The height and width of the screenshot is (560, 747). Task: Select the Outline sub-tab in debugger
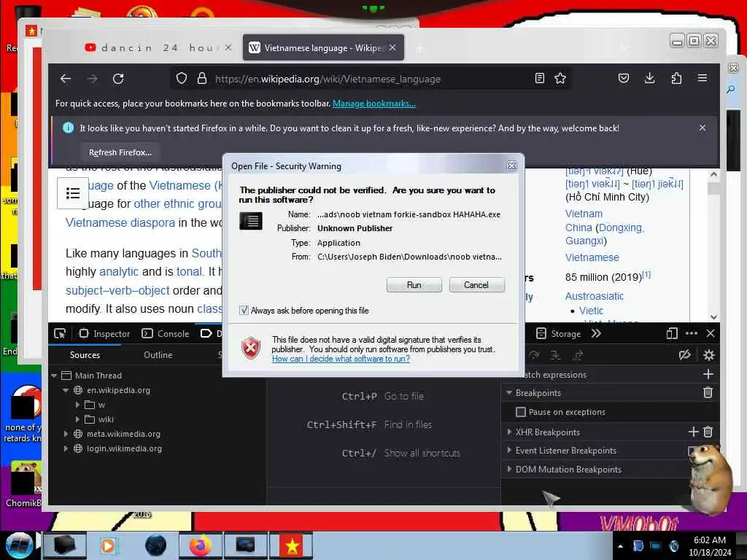(158, 355)
